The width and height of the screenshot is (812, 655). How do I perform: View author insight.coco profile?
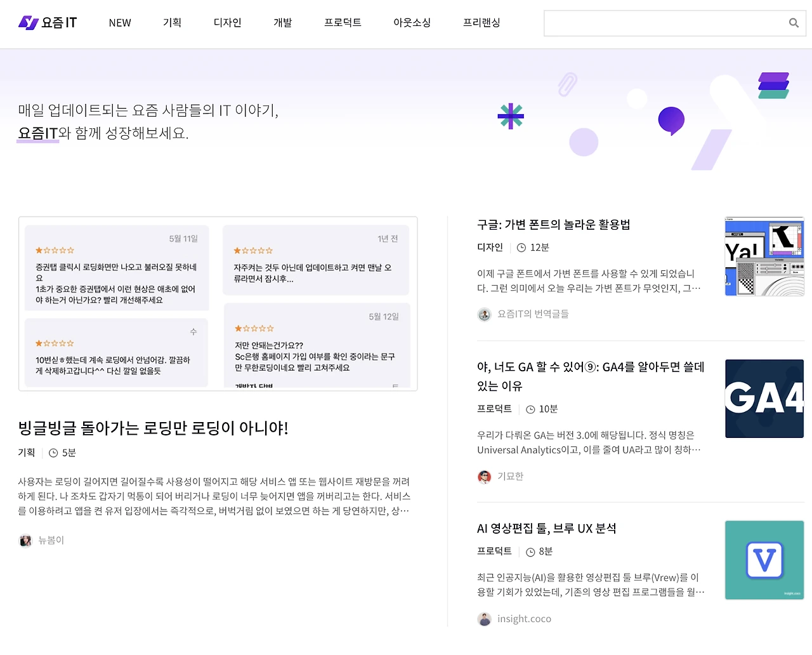pos(524,619)
